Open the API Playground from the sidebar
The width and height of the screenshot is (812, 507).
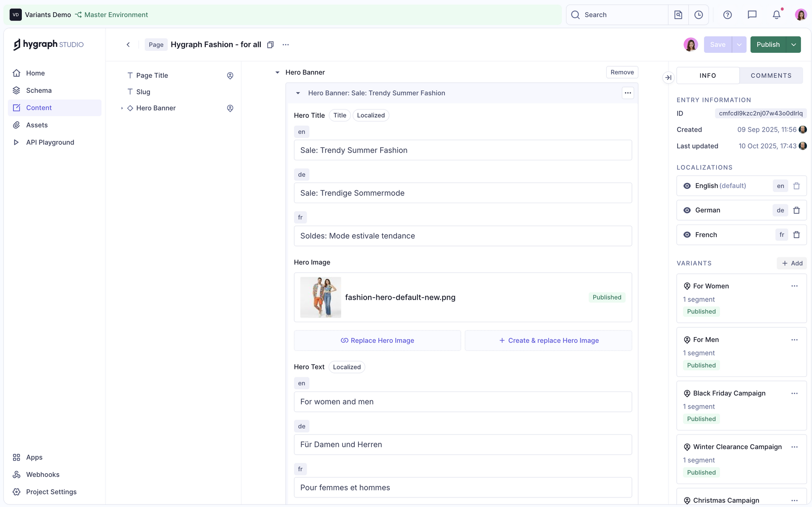pyautogui.click(x=50, y=142)
